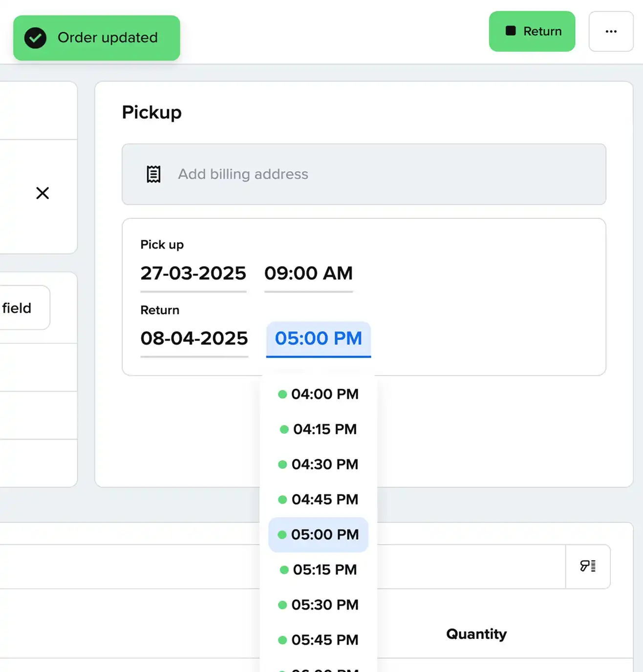
Task: Click the checkmark icon on Order updated toast
Action: click(x=35, y=38)
